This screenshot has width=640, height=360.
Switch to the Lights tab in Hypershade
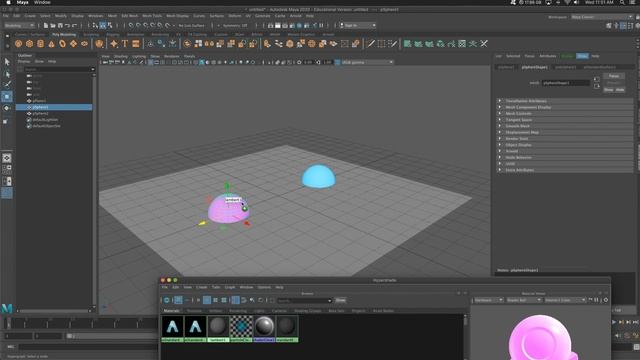pyautogui.click(x=259, y=311)
